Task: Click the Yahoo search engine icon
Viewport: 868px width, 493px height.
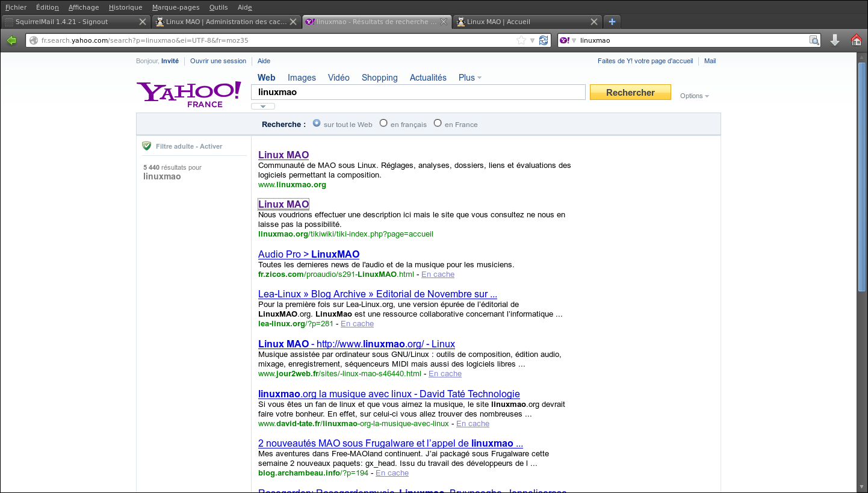Action: 564,40
